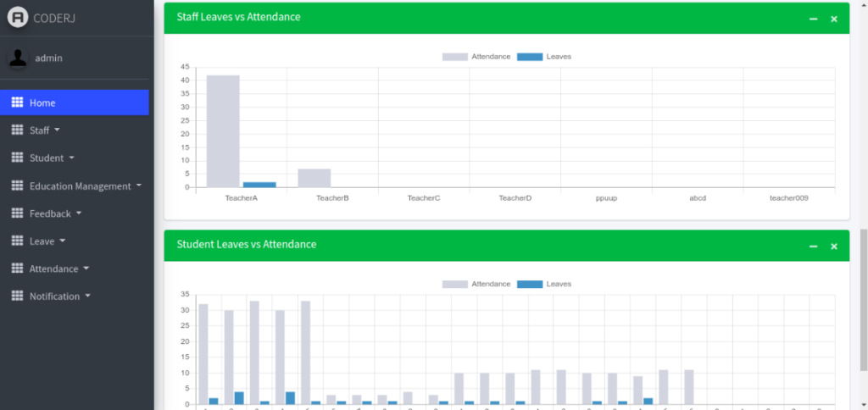Click the grid icon beside Feedback
868x410 pixels.
click(x=17, y=213)
